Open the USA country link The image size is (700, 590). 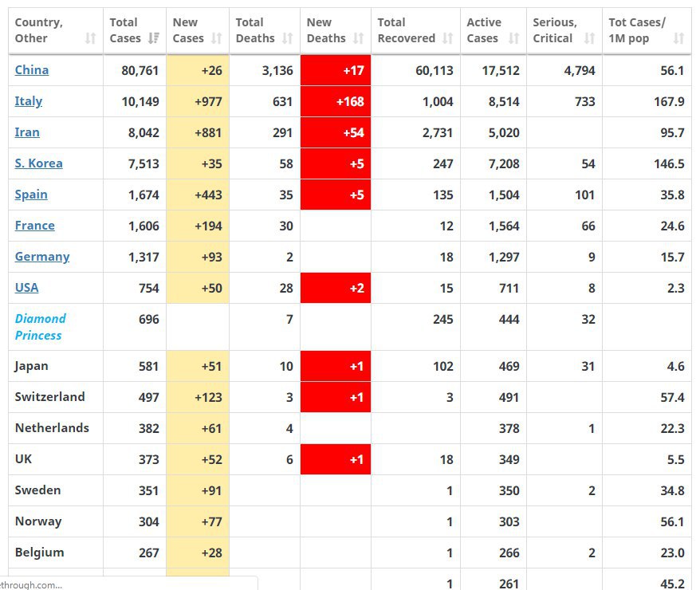pos(27,288)
